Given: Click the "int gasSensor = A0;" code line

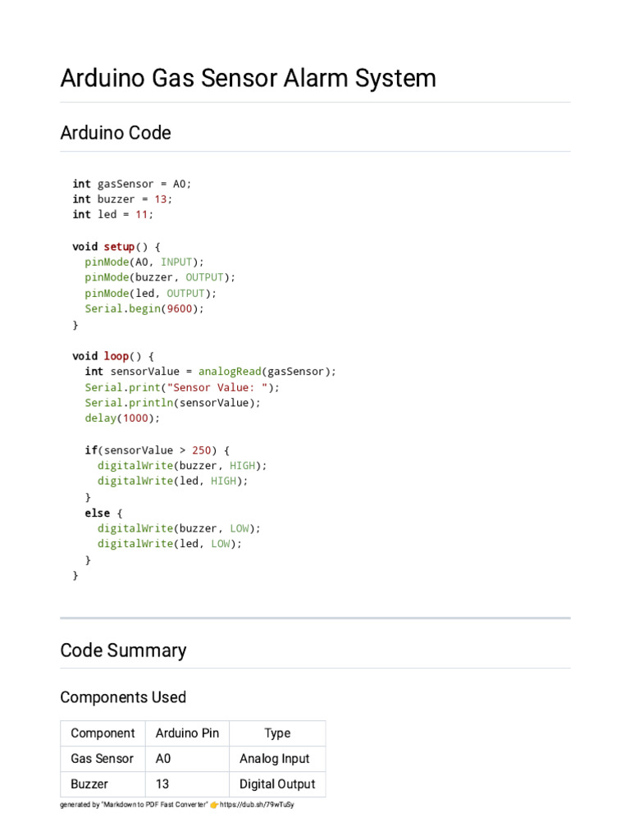Looking at the screenshot, I should (131, 184).
